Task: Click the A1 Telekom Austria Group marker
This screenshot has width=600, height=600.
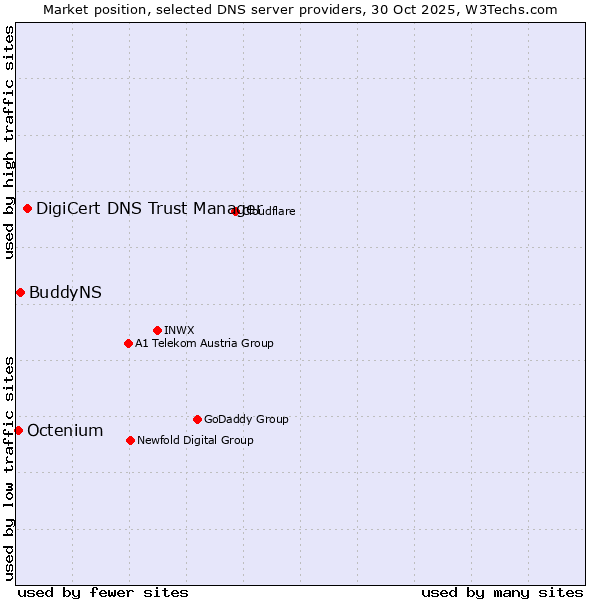Action: [128, 343]
